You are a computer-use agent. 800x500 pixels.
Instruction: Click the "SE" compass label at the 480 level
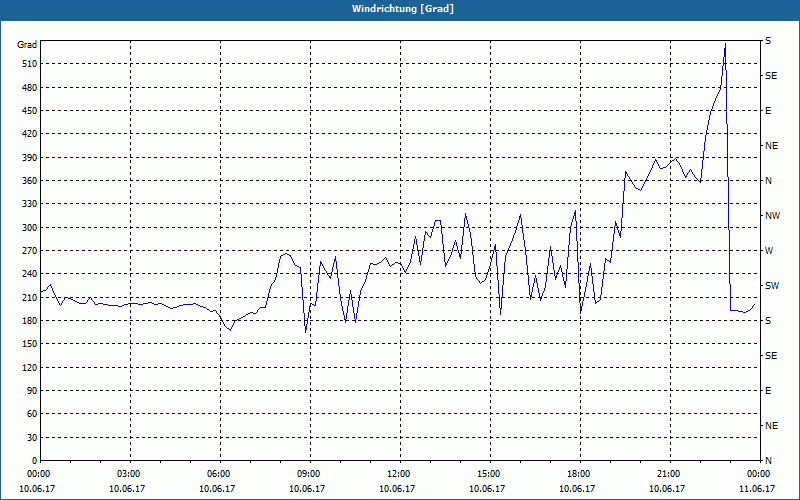(x=771, y=76)
